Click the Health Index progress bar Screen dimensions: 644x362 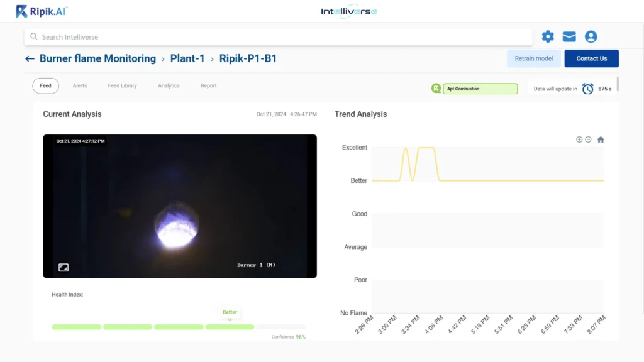[179, 327]
